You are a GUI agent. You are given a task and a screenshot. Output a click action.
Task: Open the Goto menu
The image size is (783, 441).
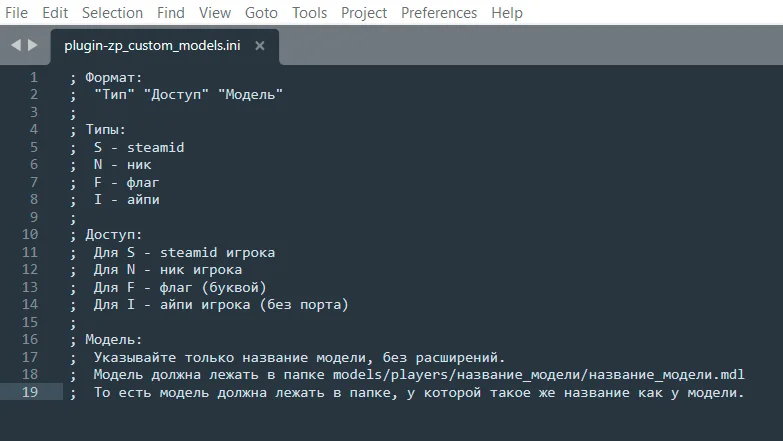(261, 12)
